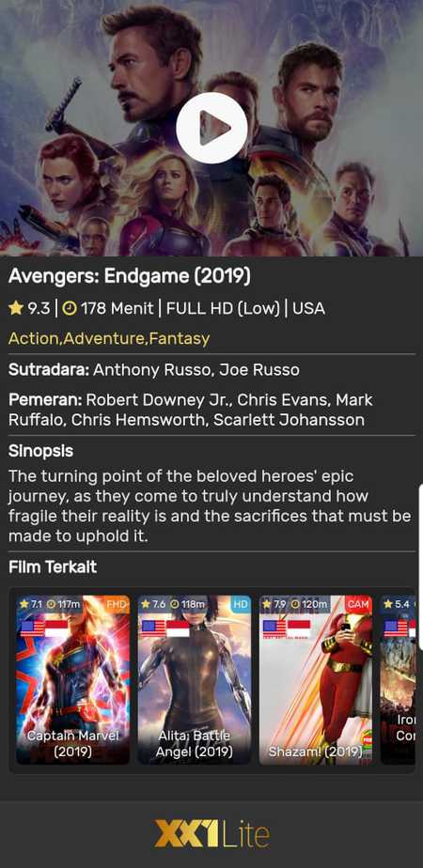Tap the HD badge on Alita poster

pos(241,604)
